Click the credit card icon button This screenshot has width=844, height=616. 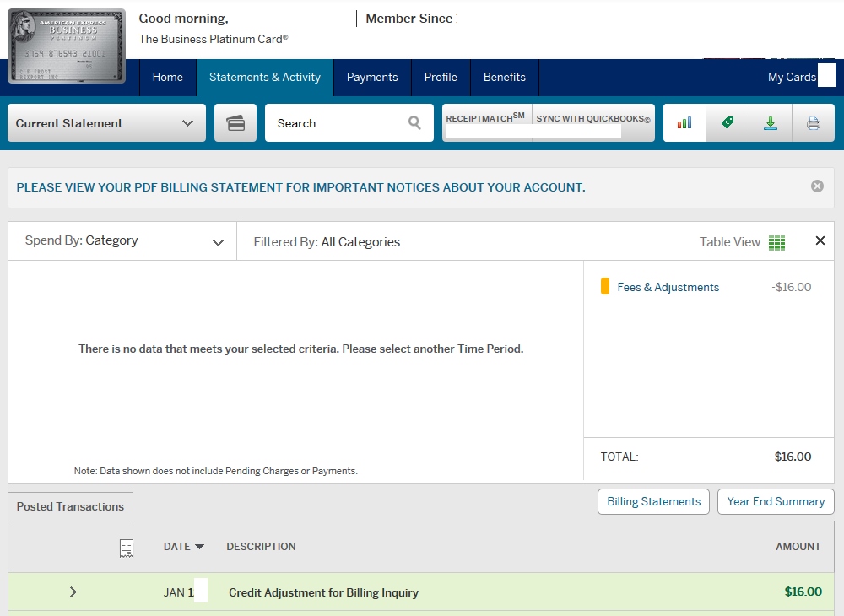pos(235,123)
